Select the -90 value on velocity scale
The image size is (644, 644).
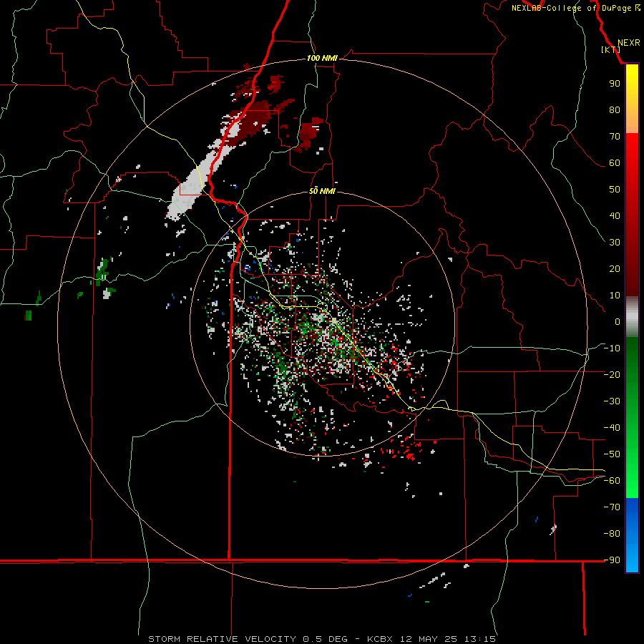pos(612,560)
